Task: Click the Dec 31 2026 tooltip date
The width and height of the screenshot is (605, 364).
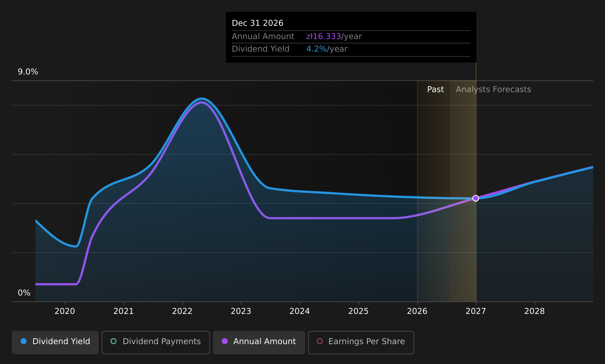Action: pos(258,23)
